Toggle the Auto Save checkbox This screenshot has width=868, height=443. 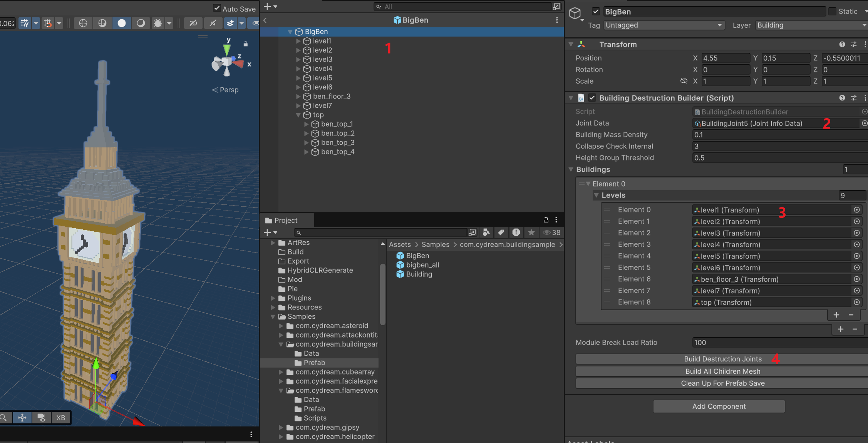pos(217,8)
